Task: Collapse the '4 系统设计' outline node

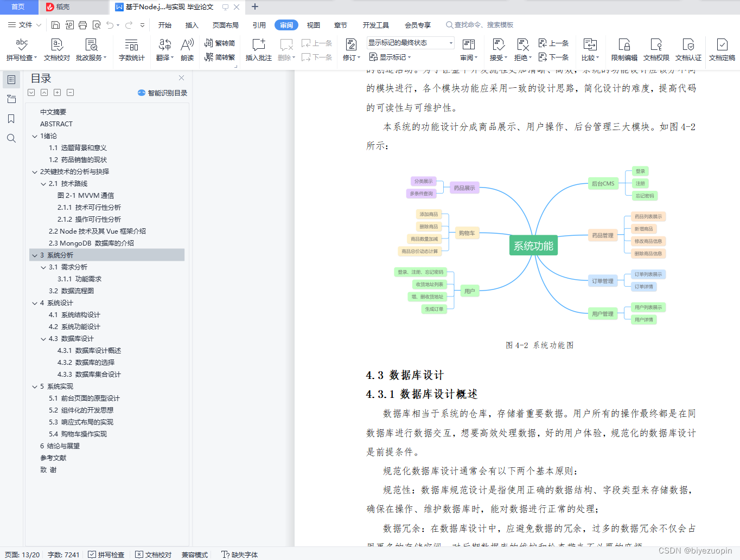Action: (x=35, y=303)
